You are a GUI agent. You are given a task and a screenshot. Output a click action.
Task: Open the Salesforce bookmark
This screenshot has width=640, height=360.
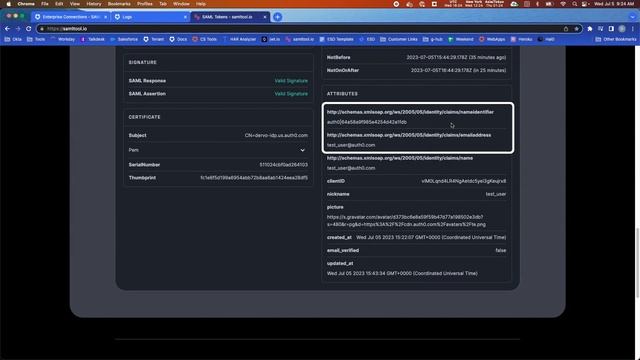pos(124,40)
